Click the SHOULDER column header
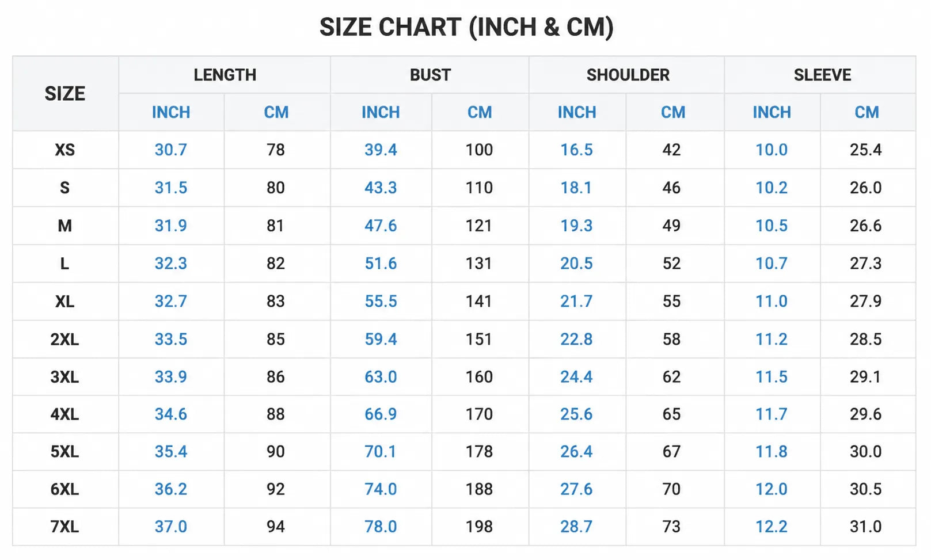 click(628, 75)
